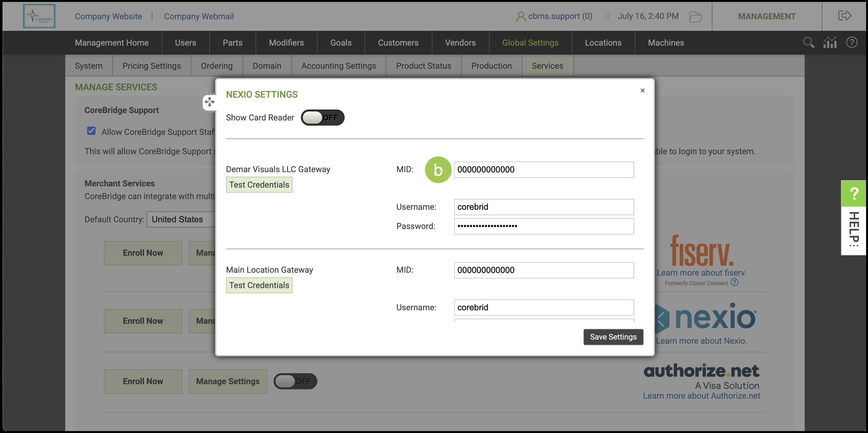Click help icon beside Formerly Clover Connect
Viewport: 868px width, 433px height.
(734, 282)
